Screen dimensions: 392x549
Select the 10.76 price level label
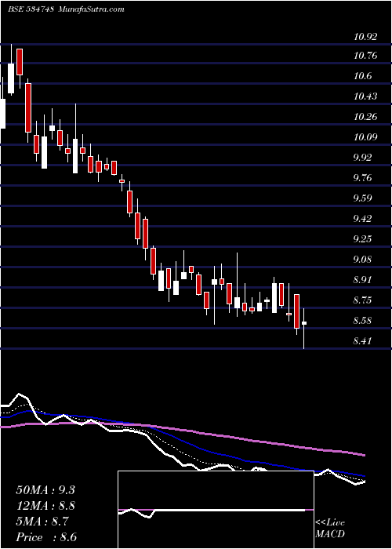coord(365,56)
